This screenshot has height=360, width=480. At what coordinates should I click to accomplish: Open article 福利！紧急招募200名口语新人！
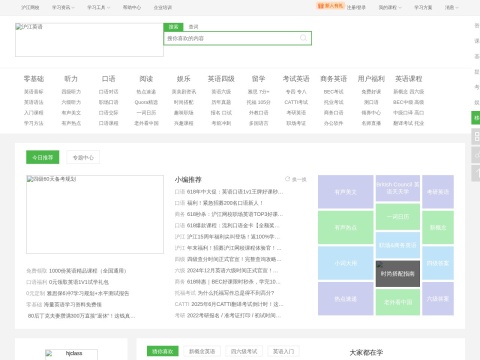pos(225,203)
